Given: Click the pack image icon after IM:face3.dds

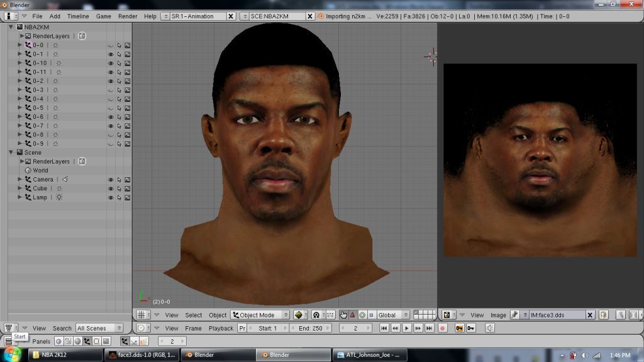Looking at the screenshot, I should (x=603, y=315).
